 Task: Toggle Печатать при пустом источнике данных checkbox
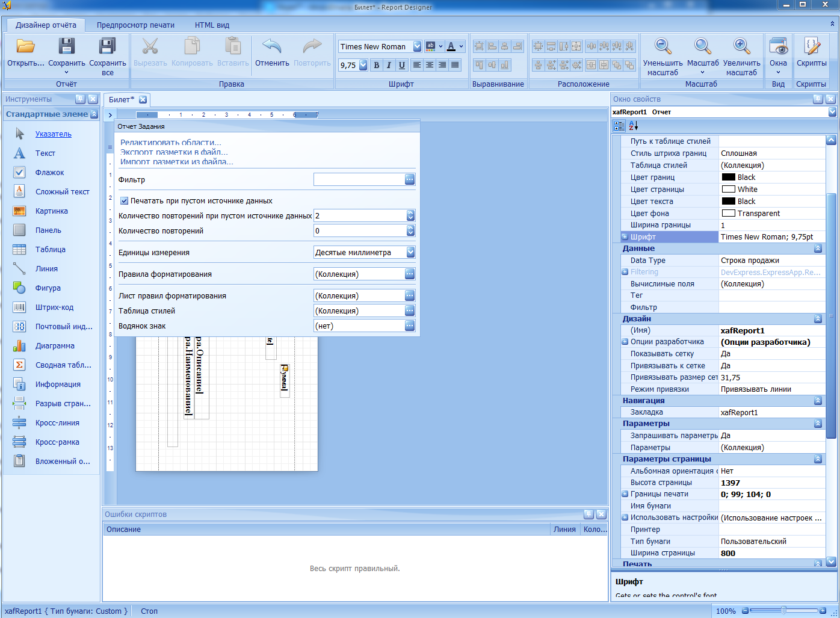point(125,201)
